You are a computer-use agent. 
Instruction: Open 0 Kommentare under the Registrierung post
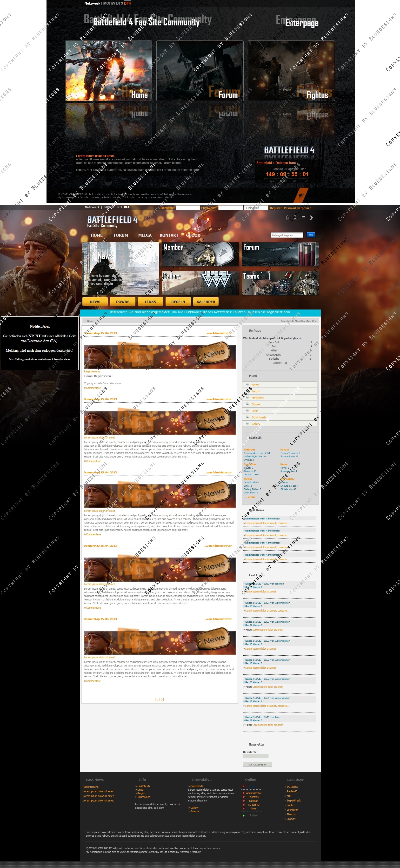[x=92, y=388]
